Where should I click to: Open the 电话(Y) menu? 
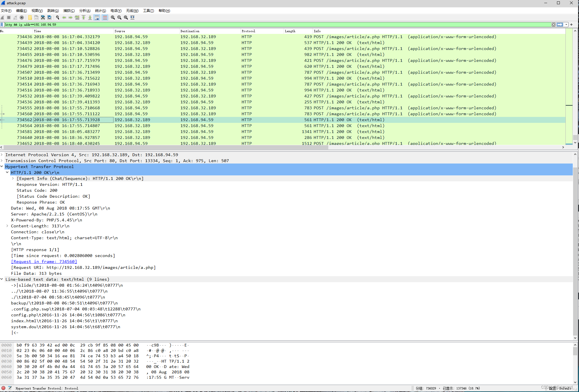click(x=116, y=11)
